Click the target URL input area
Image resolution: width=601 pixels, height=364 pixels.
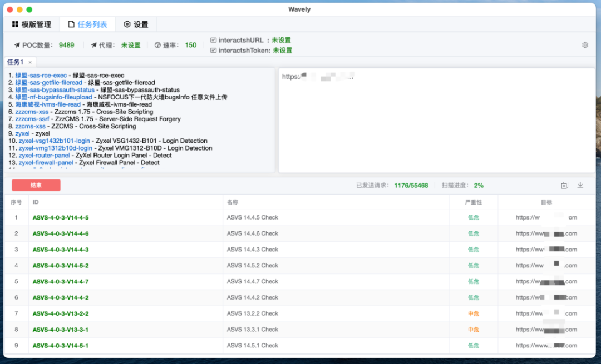[x=437, y=120]
